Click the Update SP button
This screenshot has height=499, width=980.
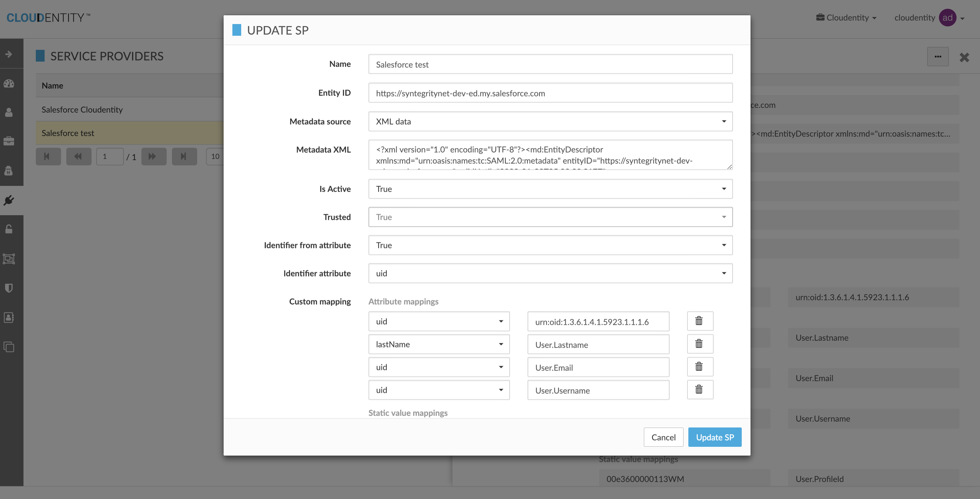[714, 437]
